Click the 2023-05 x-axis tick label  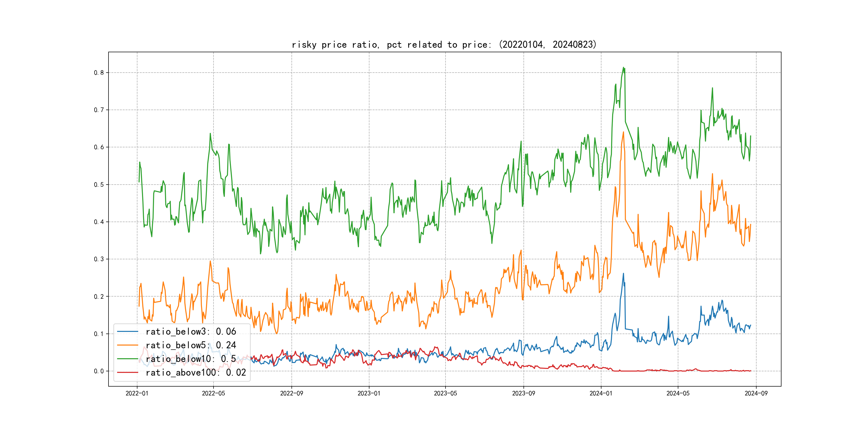click(x=445, y=393)
